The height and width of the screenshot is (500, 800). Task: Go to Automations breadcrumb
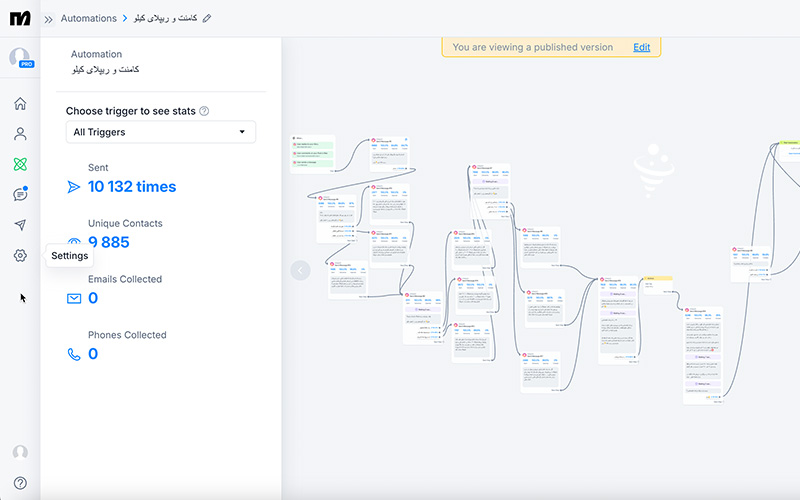88,18
